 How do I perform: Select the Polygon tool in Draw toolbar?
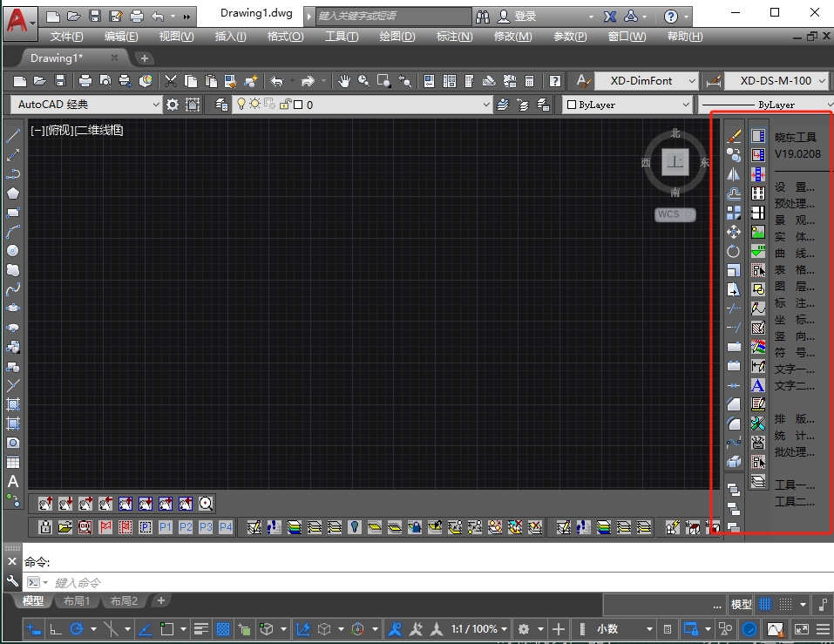coord(13,193)
